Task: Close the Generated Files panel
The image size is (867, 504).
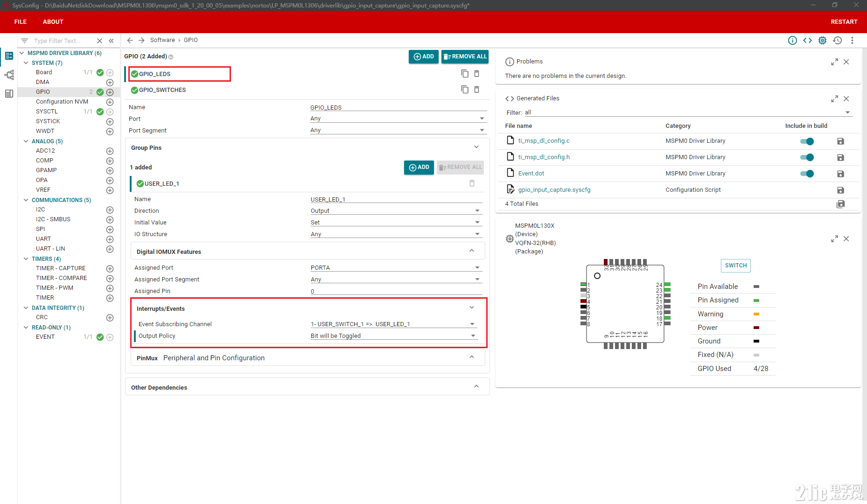Action: coord(846,99)
